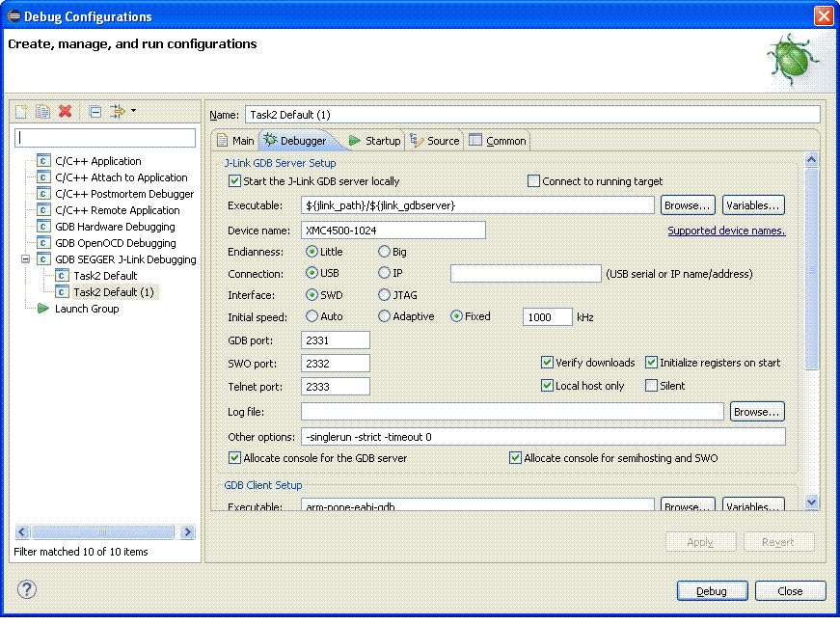The width and height of the screenshot is (840, 625).
Task: Select C/C++ Application tree item
Action: click(x=98, y=161)
